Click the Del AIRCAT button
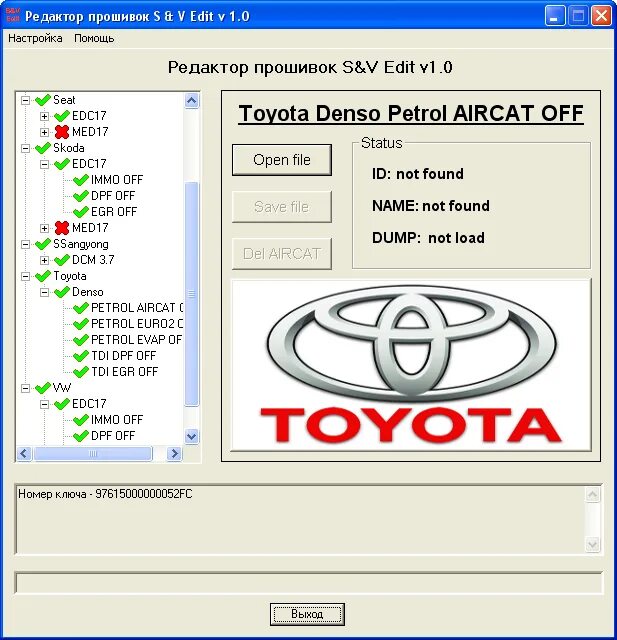The image size is (617, 640). 282,254
